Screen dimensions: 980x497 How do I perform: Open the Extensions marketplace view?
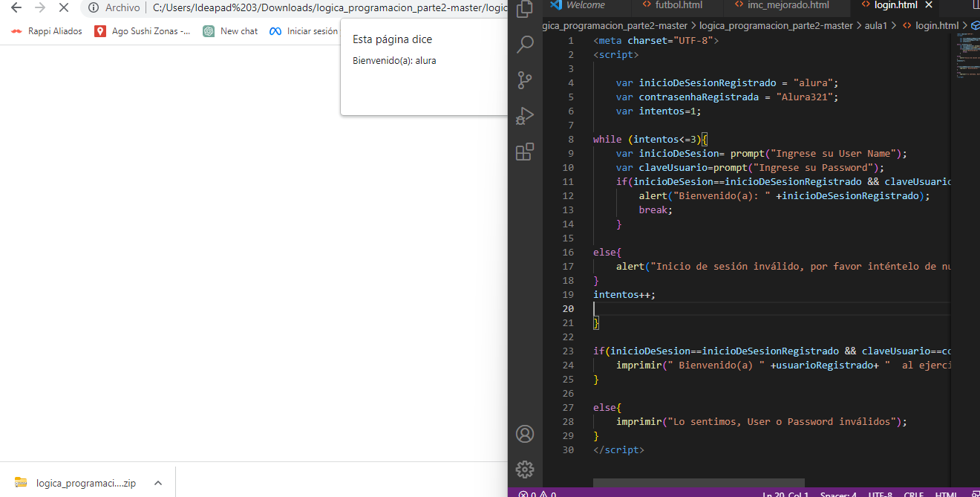pyautogui.click(x=525, y=152)
